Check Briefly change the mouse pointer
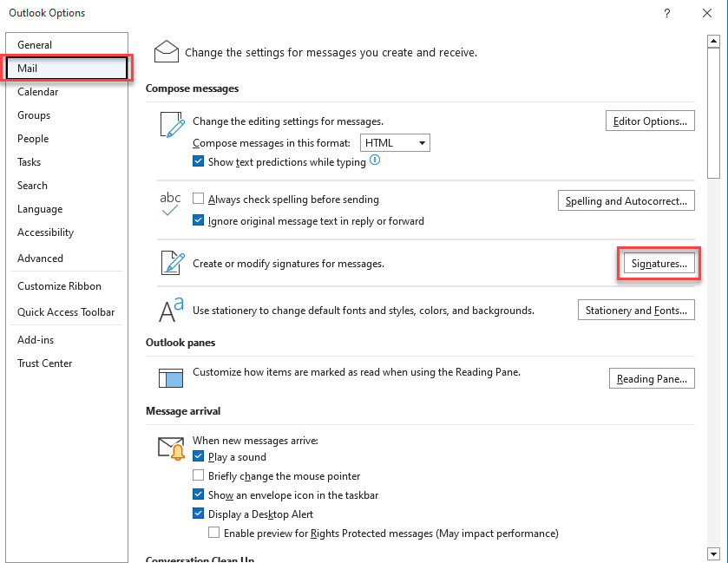728x563 pixels. click(198, 475)
